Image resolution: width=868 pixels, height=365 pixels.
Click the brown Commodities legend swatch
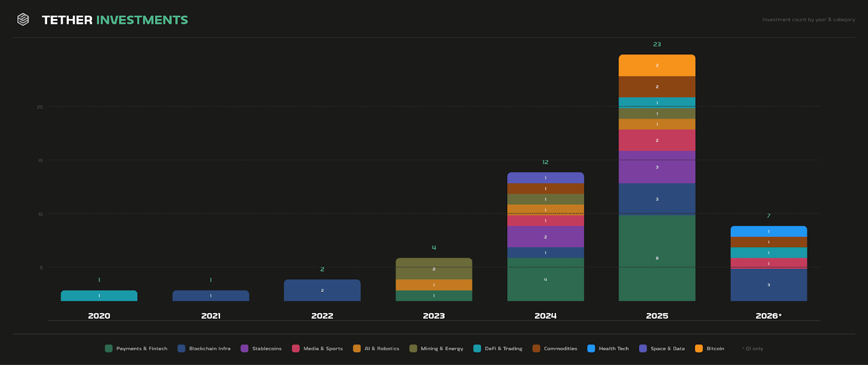coord(537,348)
